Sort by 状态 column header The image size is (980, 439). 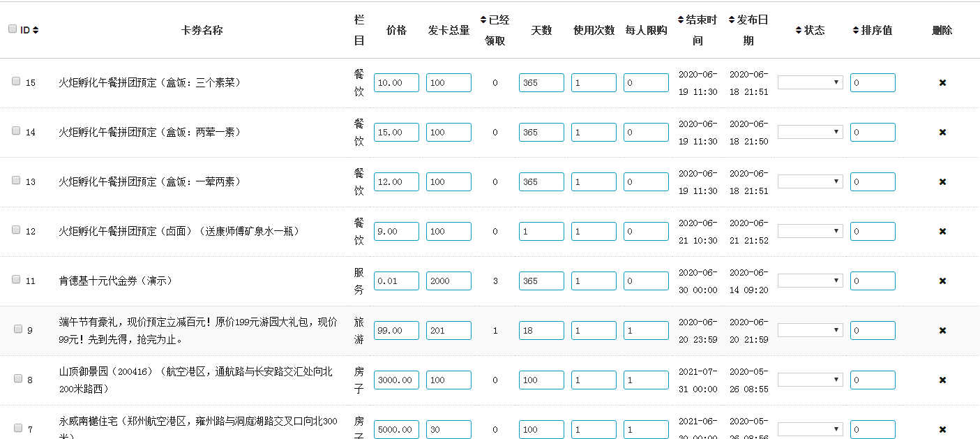pos(810,30)
